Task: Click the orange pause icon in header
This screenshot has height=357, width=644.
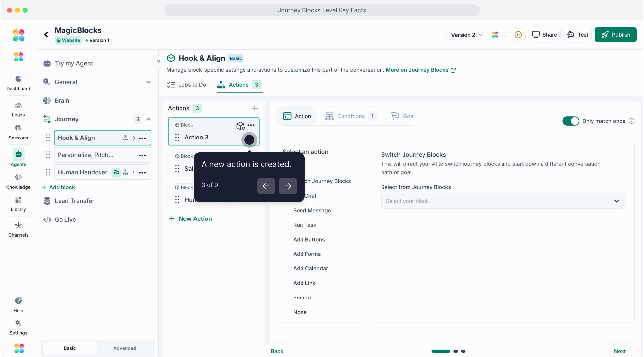Action: (x=518, y=35)
